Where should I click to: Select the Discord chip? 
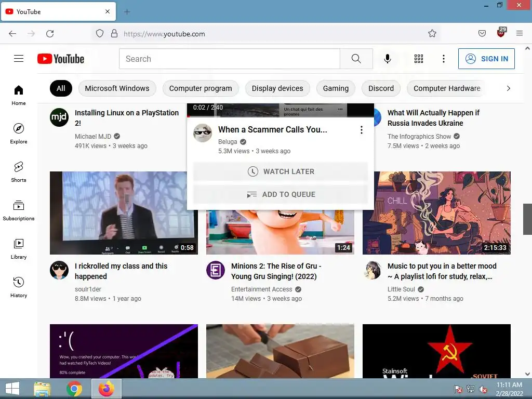(x=381, y=88)
